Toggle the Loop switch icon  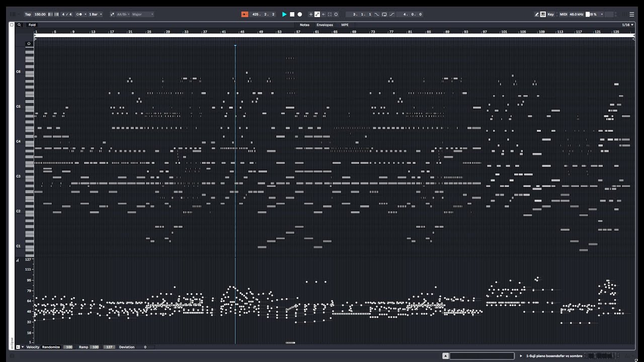384,14
